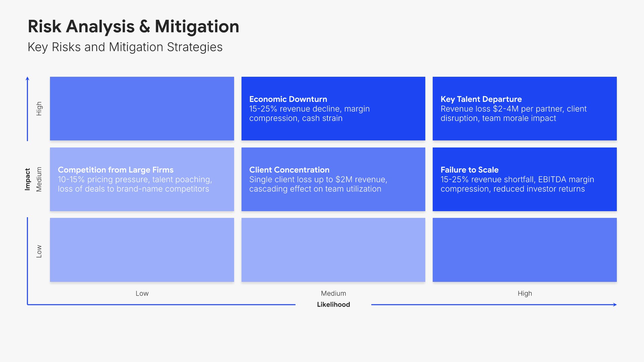
Task: Click the Low label under likelihood axis
Action: coord(142,294)
